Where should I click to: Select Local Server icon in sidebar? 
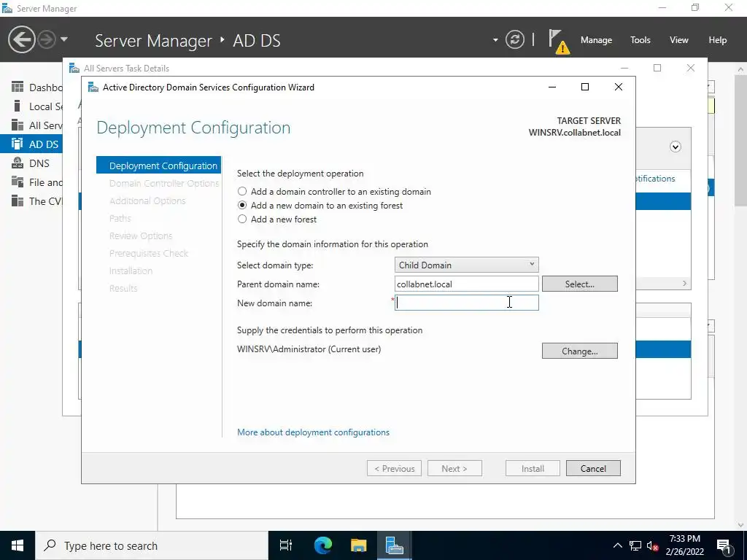[18, 106]
